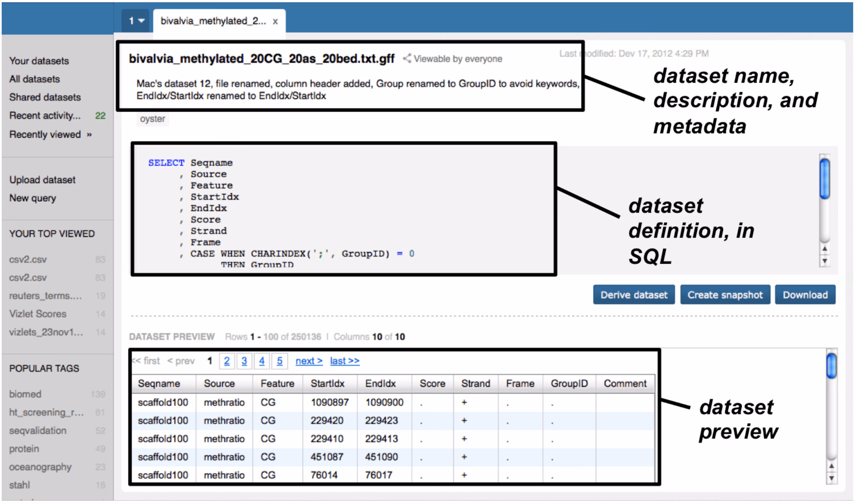This screenshot has height=504, width=854.
Task: Click the SQL panel scrollbar thumb
Action: pos(824,178)
